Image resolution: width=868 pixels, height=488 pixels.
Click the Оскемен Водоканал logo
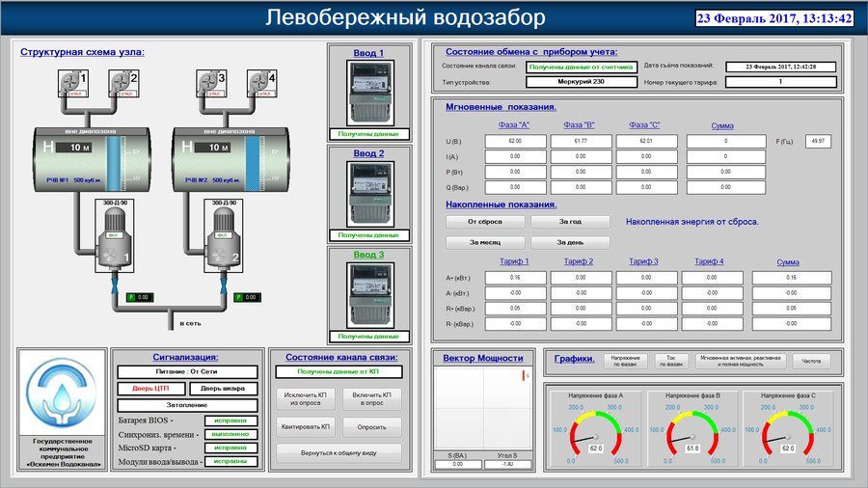click(62, 392)
